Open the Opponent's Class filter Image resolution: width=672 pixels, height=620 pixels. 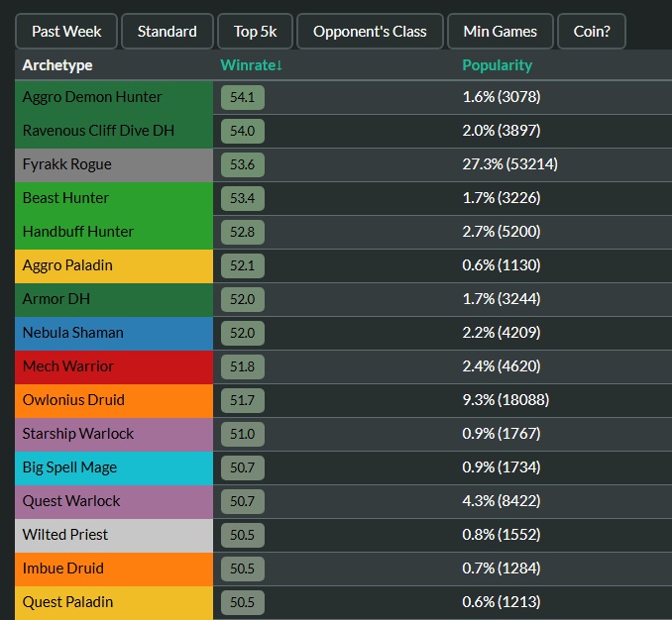point(370,32)
